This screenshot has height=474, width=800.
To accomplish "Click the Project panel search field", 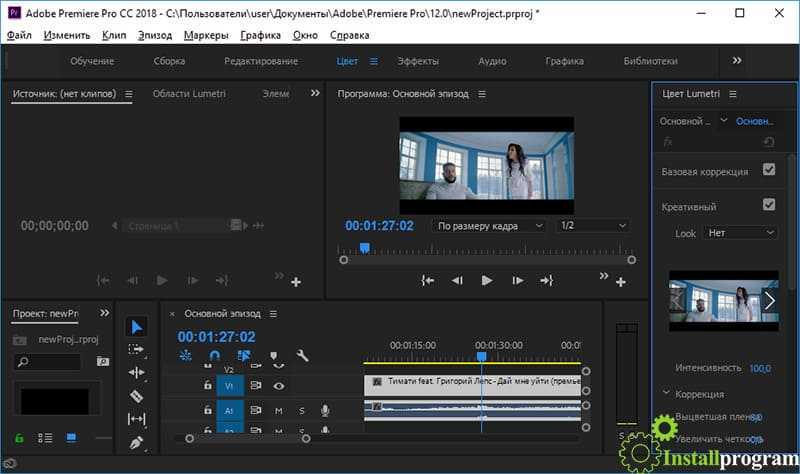I will [x=47, y=362].
